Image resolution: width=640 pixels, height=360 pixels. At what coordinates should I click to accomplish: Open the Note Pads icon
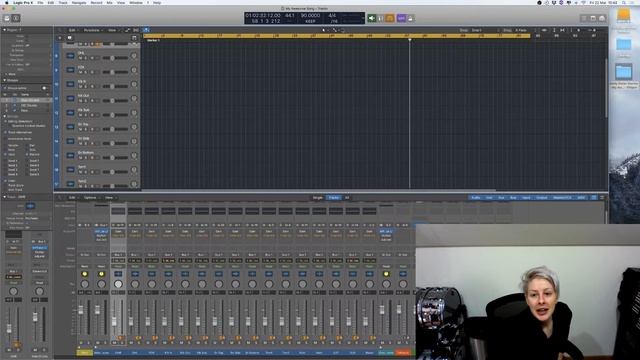[x=593, y=18]
